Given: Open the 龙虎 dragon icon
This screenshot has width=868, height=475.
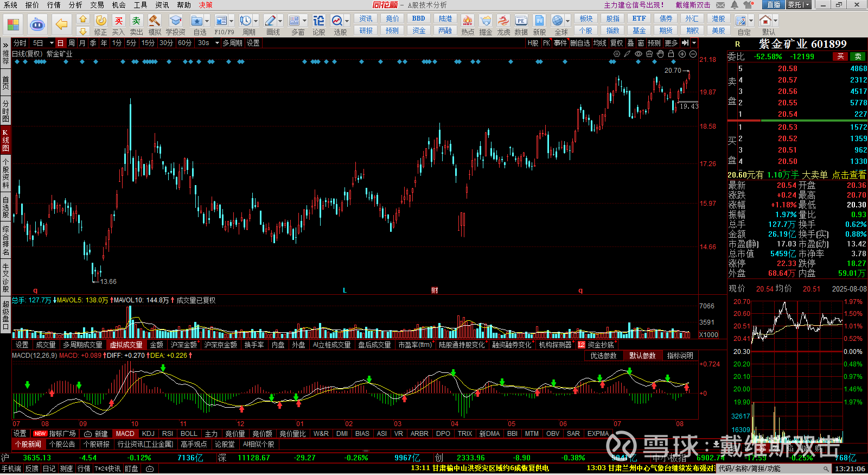Looking at the screenshot, I should pyautogui.click(x=503, y=21).
